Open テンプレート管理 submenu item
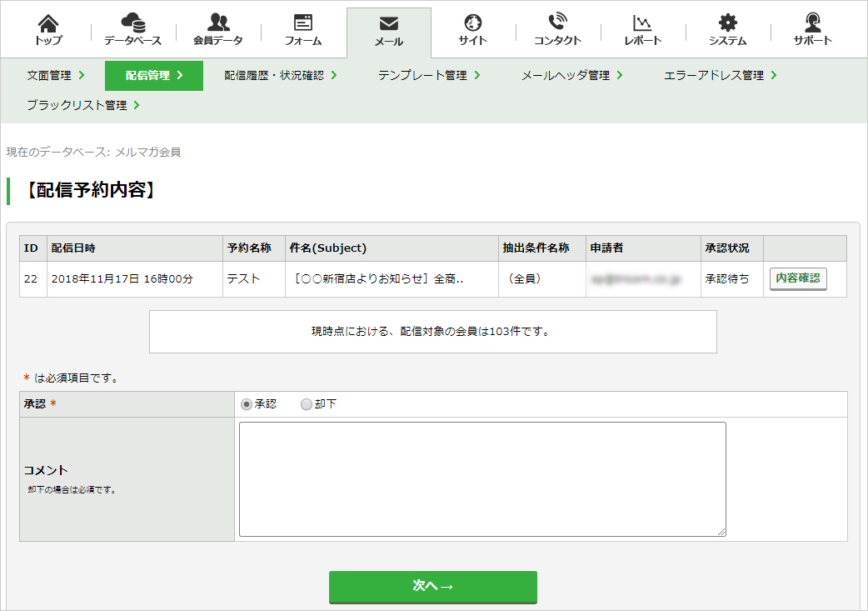 (x=428, y=75)
